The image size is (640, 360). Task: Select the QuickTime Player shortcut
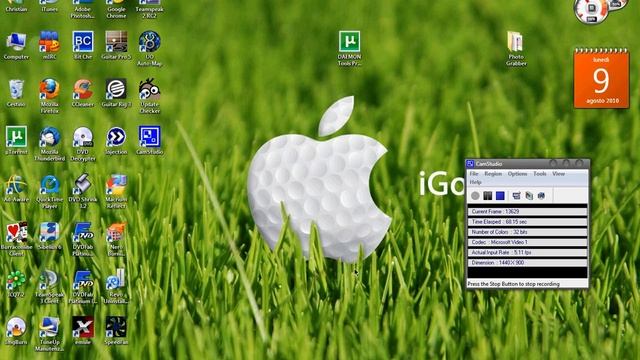pos(49,191)
